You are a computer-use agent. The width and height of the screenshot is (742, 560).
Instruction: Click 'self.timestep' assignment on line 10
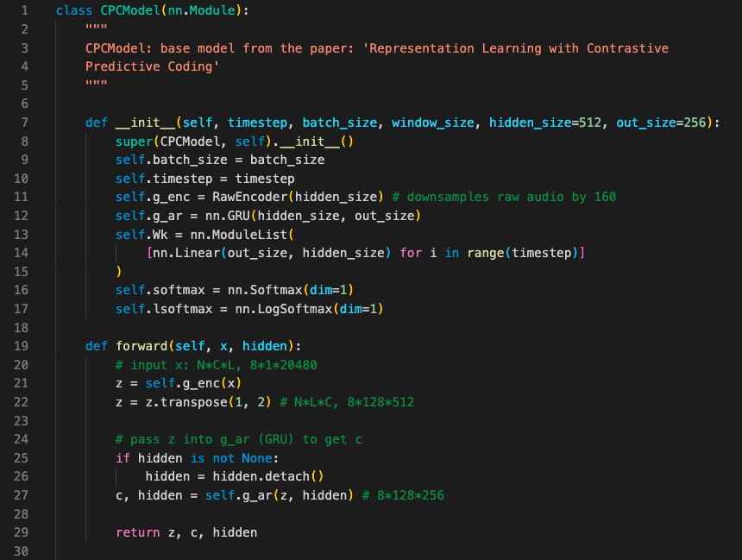(x=164, y=179)
